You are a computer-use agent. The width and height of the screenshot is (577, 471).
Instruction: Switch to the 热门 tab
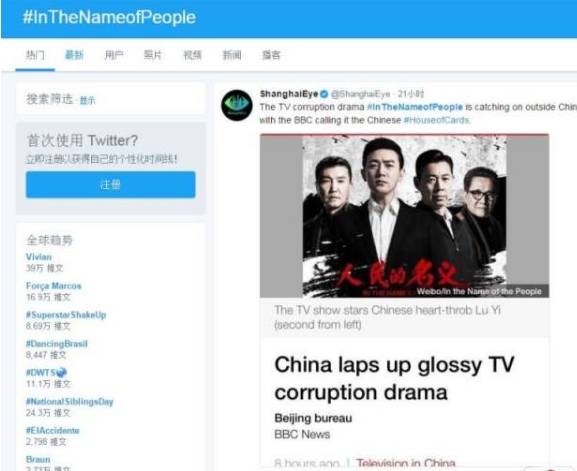pos(35,55)
